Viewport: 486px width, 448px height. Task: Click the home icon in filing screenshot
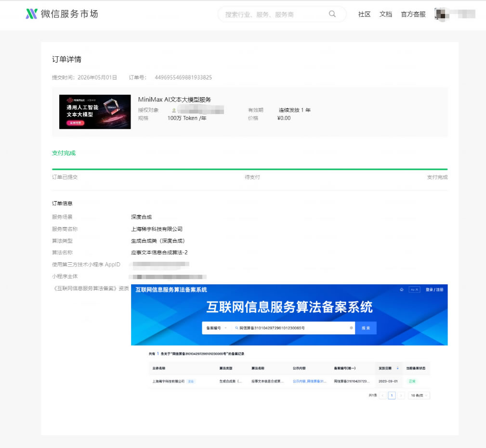[402, 290]
